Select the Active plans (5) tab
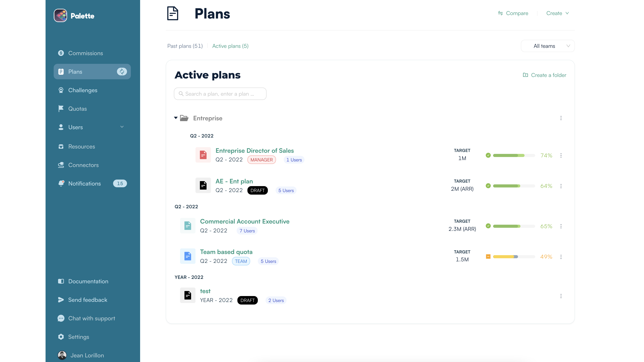 point(230,46)
